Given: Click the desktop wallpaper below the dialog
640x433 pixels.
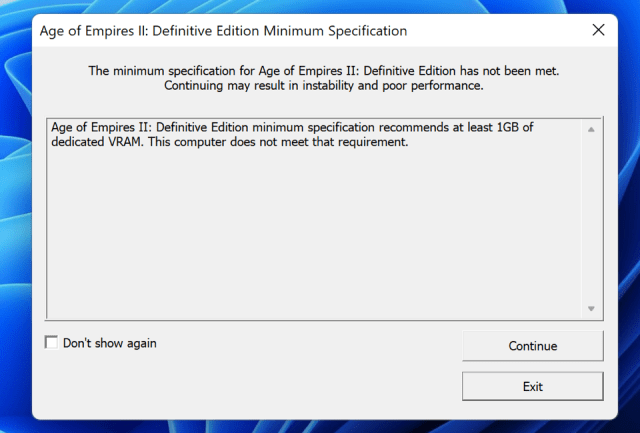Looking at the screenshot, I should tap(320, 426).
